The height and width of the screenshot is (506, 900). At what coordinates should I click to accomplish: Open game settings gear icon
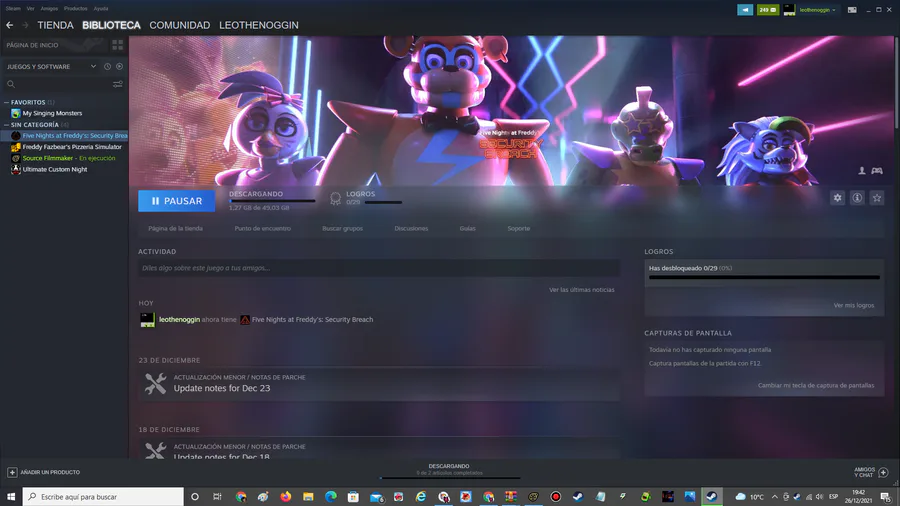[x=837, y=198]
